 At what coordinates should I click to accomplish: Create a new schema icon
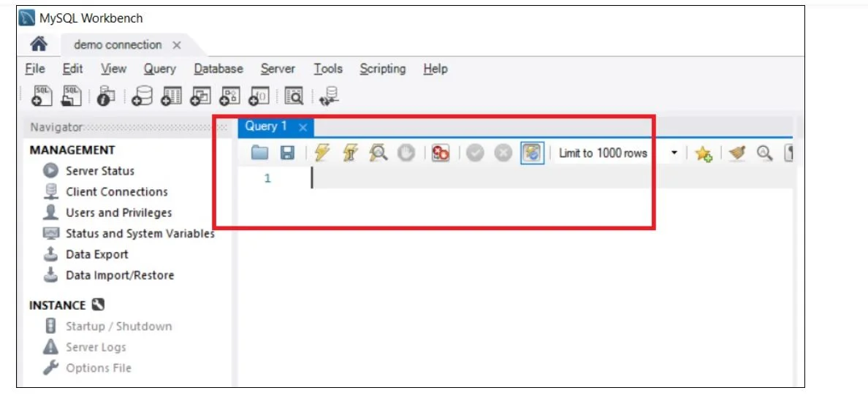141,95
